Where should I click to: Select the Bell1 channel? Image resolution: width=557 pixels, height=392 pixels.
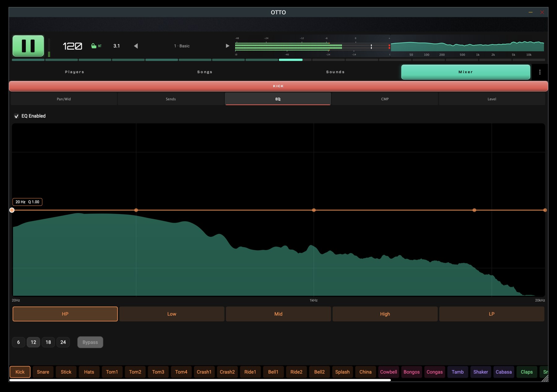[x=273, y=372]
